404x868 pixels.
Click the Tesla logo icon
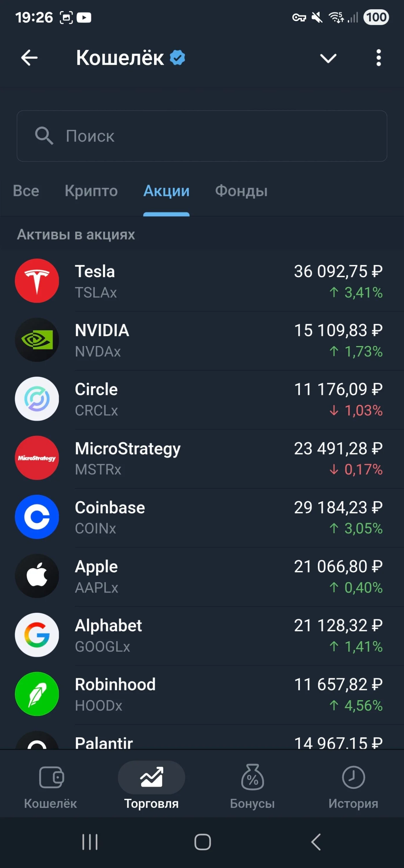click(x=37, y=281)
